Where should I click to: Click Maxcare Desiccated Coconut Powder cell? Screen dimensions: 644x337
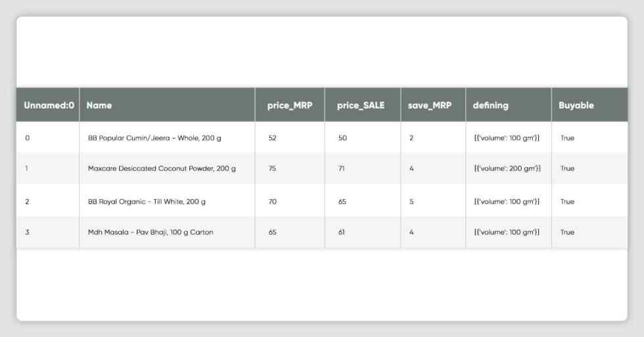tap(162, 168)
